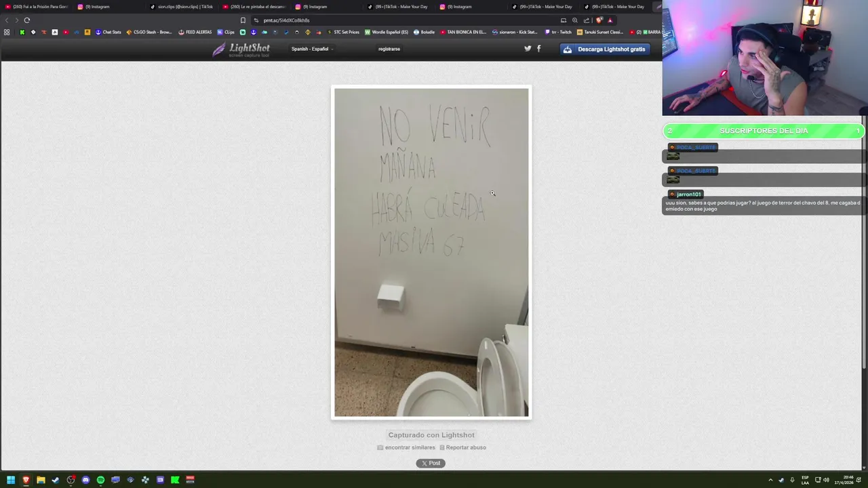
Task: Show hidden system tray icons chevron
Action: [770, 480]
